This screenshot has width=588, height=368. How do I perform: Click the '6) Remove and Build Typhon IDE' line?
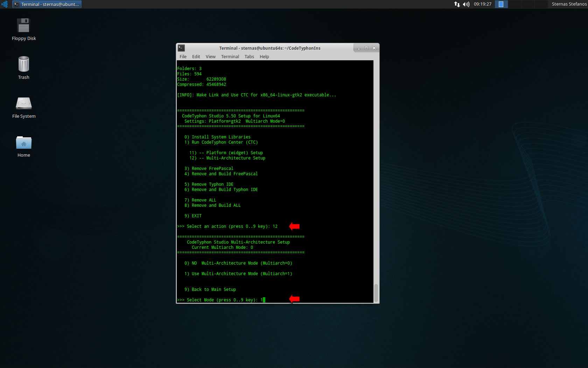click(221, 190)
